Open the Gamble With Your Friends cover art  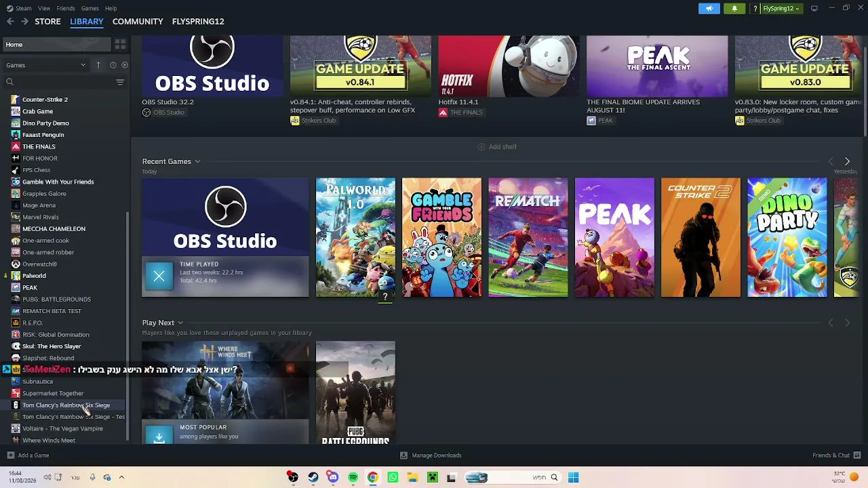point(441,237)
